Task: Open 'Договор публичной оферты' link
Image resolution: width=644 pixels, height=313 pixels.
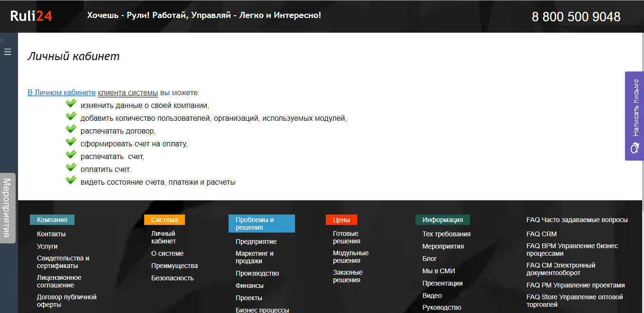Action: (67, 301)
